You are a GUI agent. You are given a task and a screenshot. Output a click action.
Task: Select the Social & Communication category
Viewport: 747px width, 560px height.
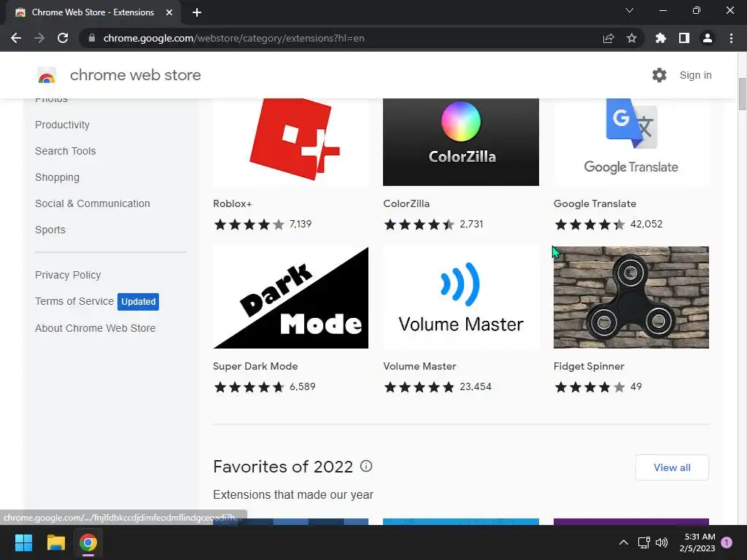(x=93, y=203)
